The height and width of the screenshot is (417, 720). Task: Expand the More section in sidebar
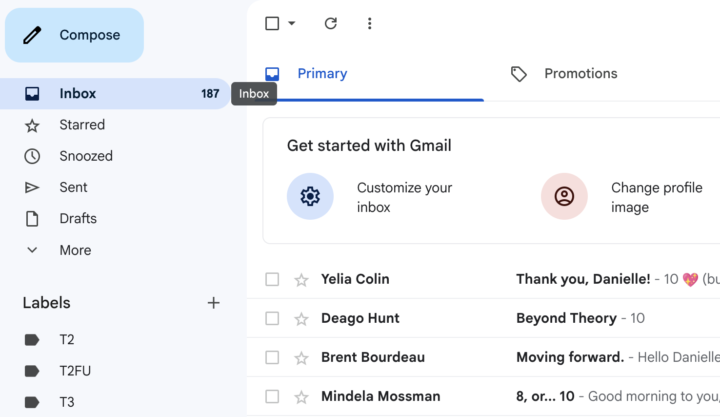point(75,250)
